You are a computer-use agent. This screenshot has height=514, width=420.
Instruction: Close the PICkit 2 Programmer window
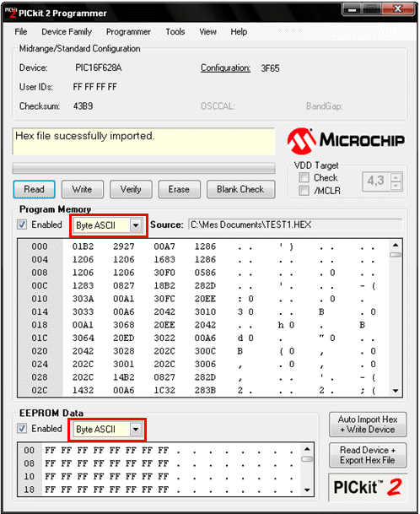click(x=398, y=9)
